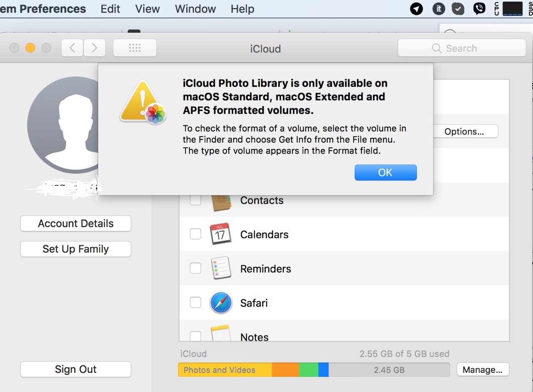
Task: Open the Window menu
Action: tap(195, 9)
